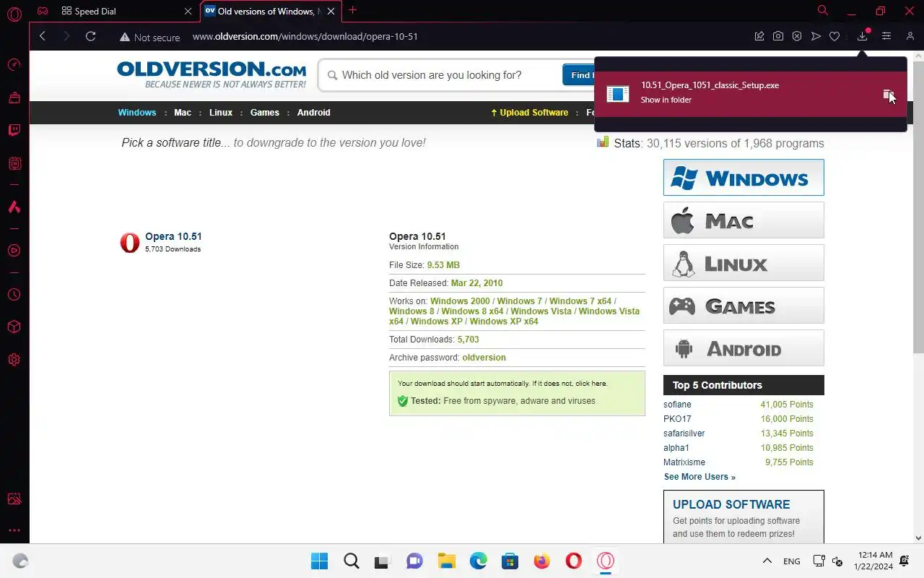This screenshot has height=578, width=924.
Task: Bookmark page with heart icon
Action: point(834,36)
